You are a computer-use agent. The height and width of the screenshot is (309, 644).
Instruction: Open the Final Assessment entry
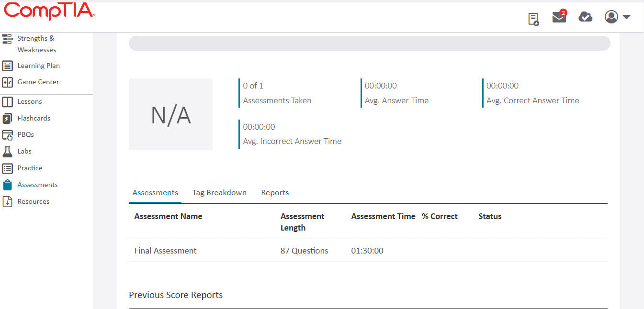(x=165, y=250)
